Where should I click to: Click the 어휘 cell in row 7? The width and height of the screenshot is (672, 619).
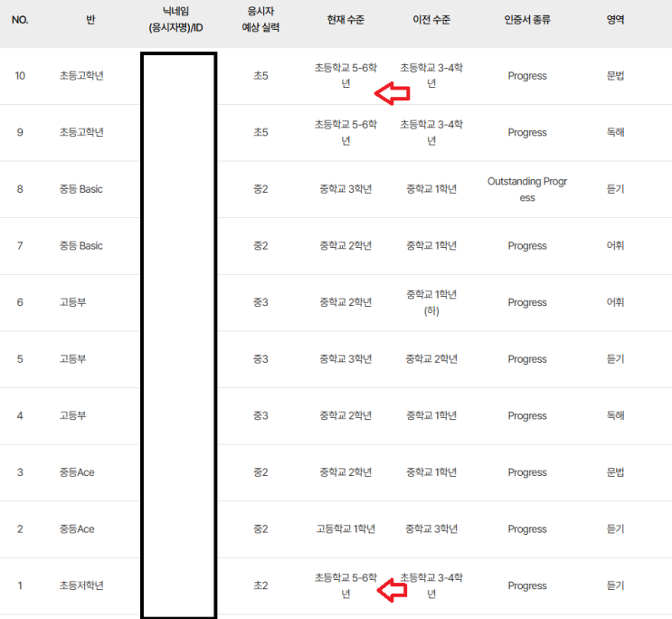pos(615,246)
